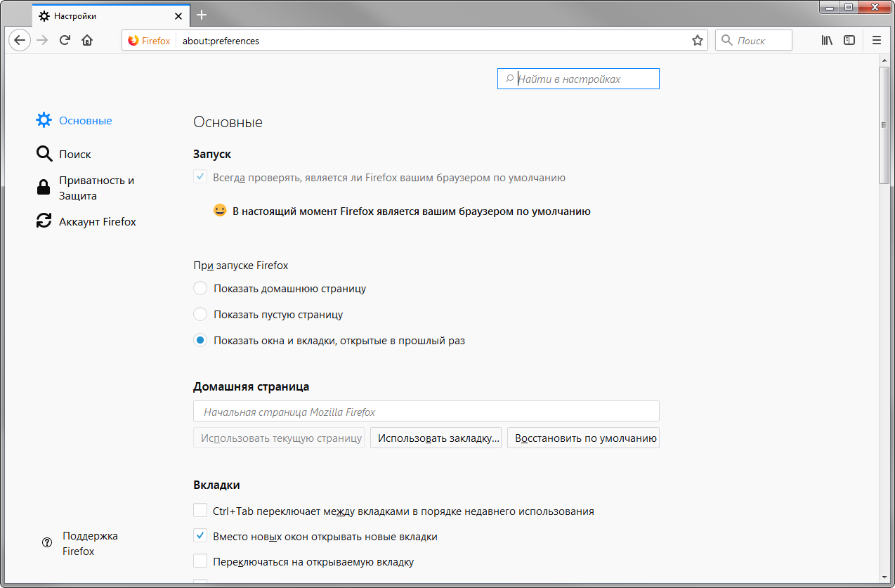895x588 pixels.
Task: Open a new tab with plus icon
Action: 202,15
